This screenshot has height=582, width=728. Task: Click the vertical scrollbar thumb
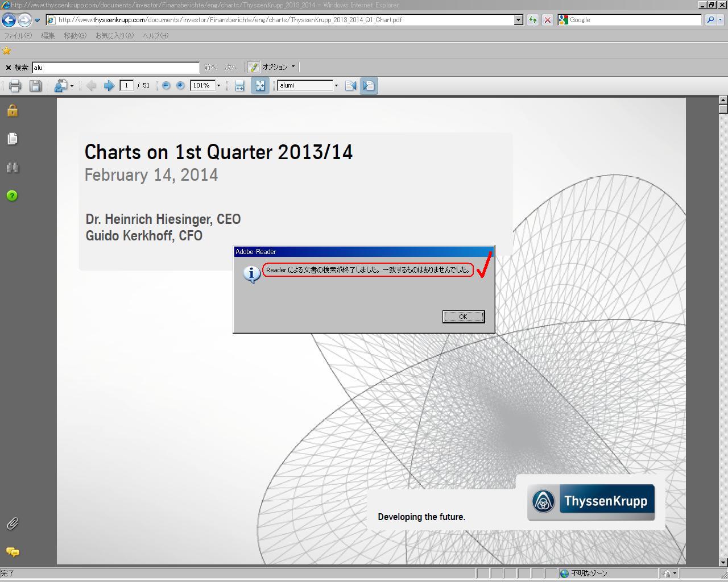pos(723,109)
